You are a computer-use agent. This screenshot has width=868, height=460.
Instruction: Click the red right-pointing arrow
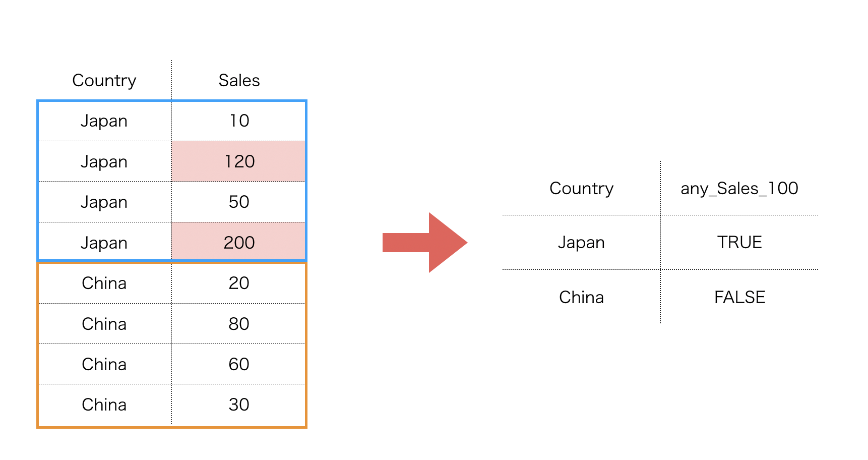424,243
